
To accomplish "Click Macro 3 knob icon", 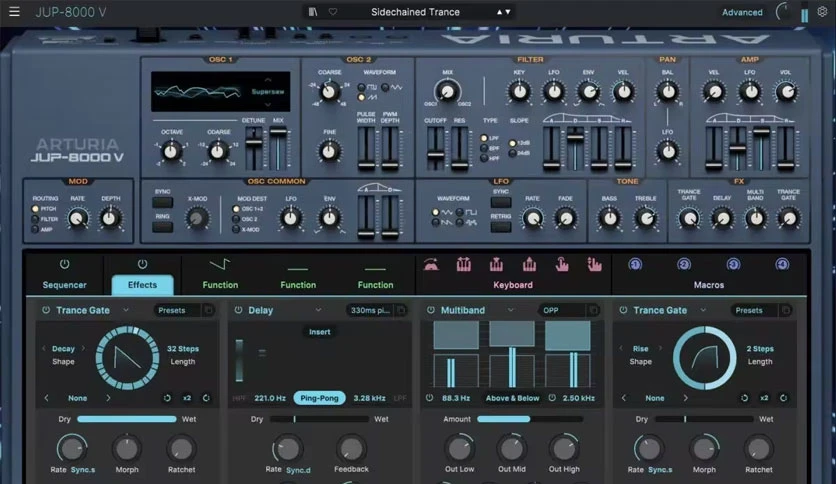I will click(733, 264).
